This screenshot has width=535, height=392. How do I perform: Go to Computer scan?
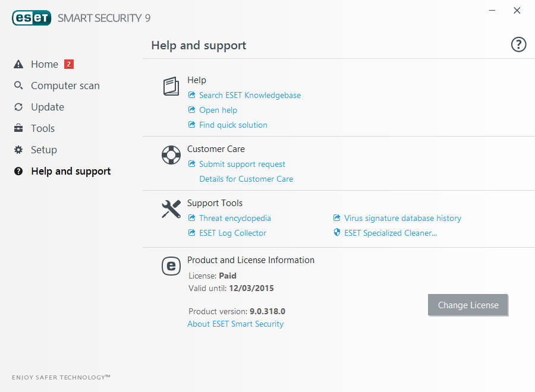click(65, 86)
